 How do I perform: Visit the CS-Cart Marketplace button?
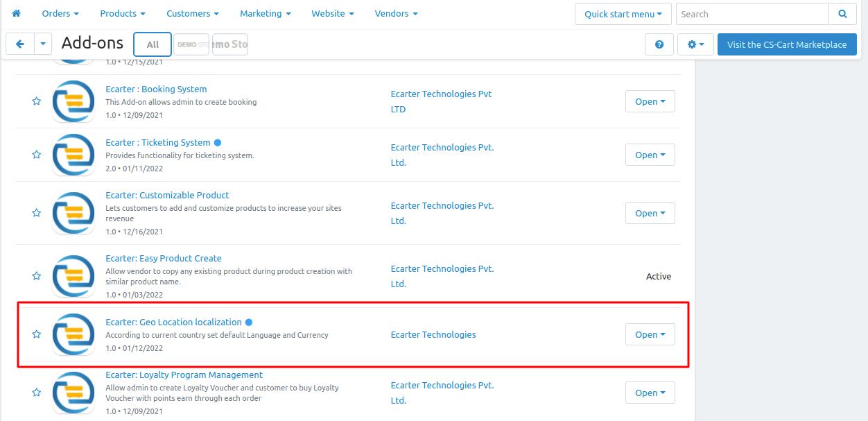click(x=787, y=44)
